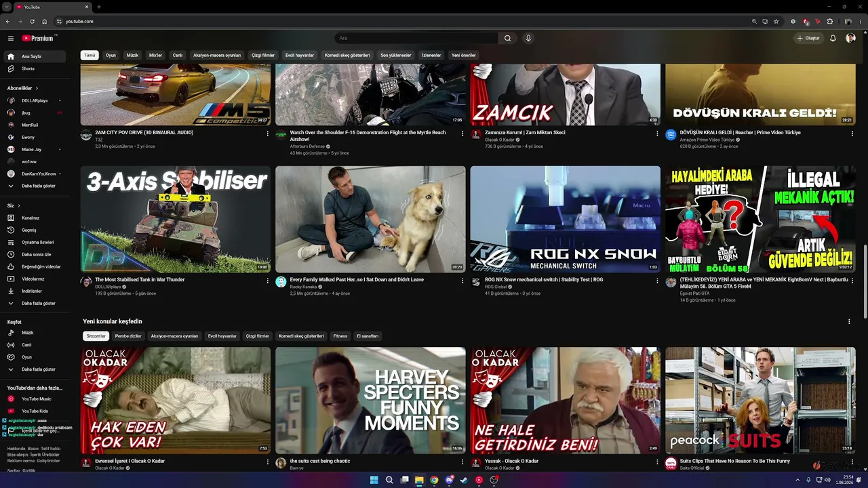Open Kanalınız in the sidebar
The height and width of the screenshot is (488, 868).
[34, 218]
